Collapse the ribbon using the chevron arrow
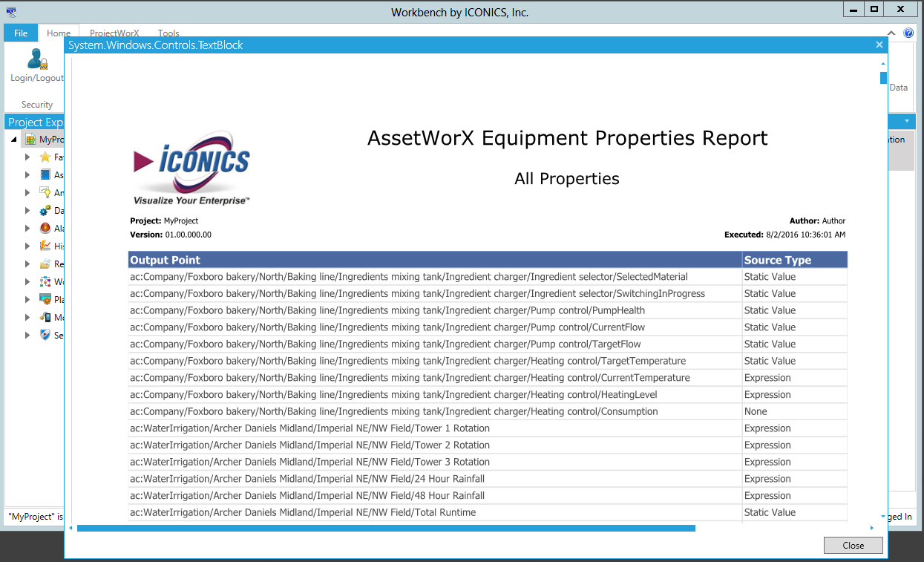Image resolution: width=924 pixels, height=562 pixels. click(x=892, y=33)
